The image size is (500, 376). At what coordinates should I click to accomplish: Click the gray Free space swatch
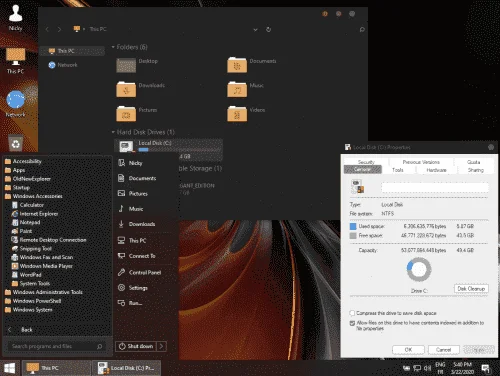point(353,236)
